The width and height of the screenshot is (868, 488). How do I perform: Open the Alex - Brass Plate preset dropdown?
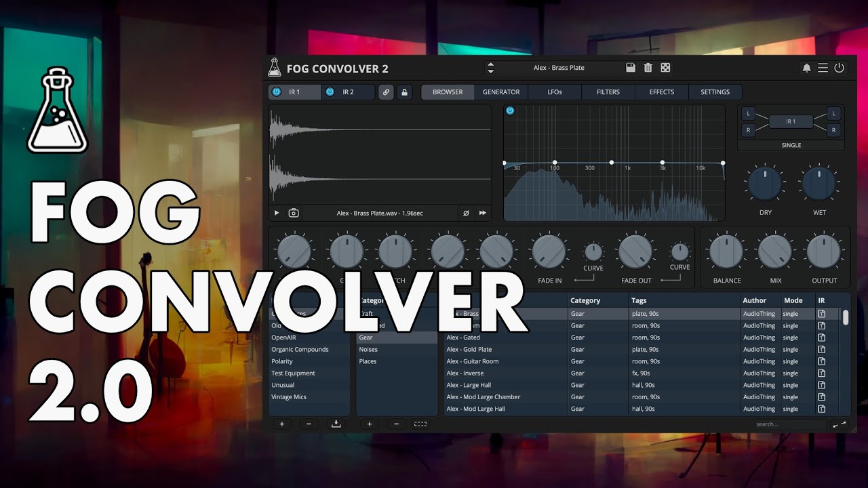click(x=559, y=68)
